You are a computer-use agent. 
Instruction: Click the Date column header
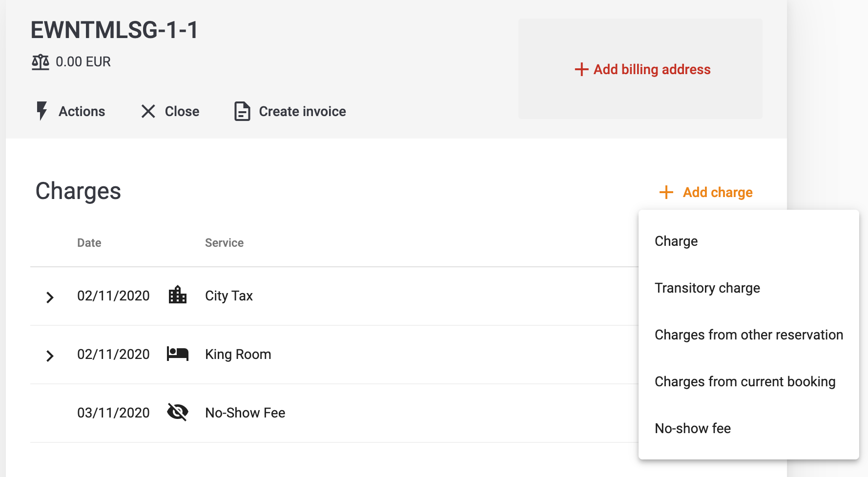click(89, 243)
